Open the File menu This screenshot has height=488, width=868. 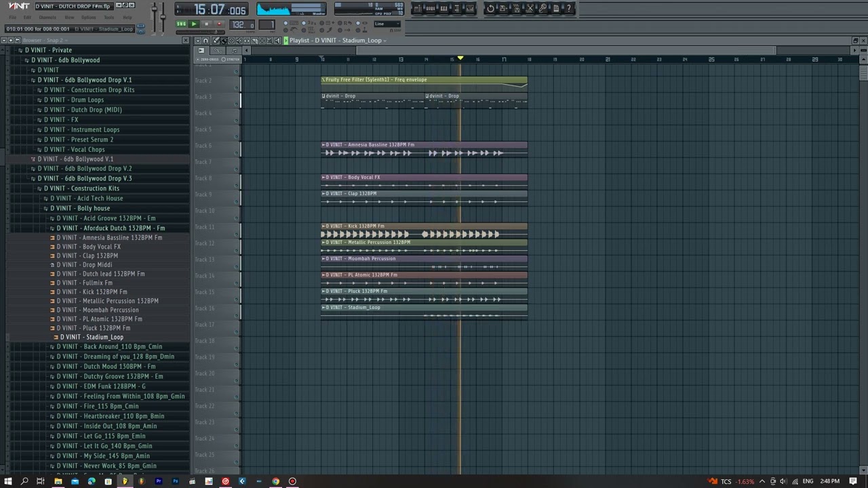pos(12,17)
